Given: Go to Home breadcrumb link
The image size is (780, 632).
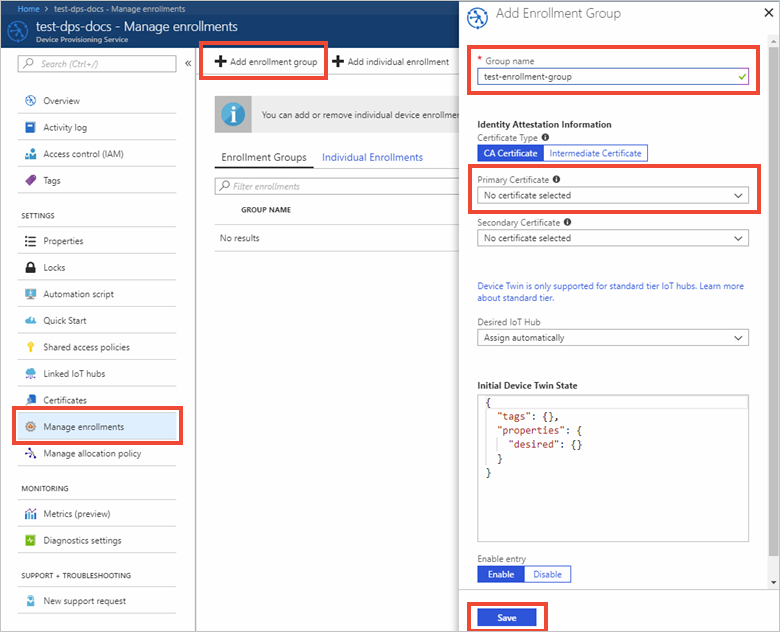Looking at the screenshot, I should coord(28,9).
